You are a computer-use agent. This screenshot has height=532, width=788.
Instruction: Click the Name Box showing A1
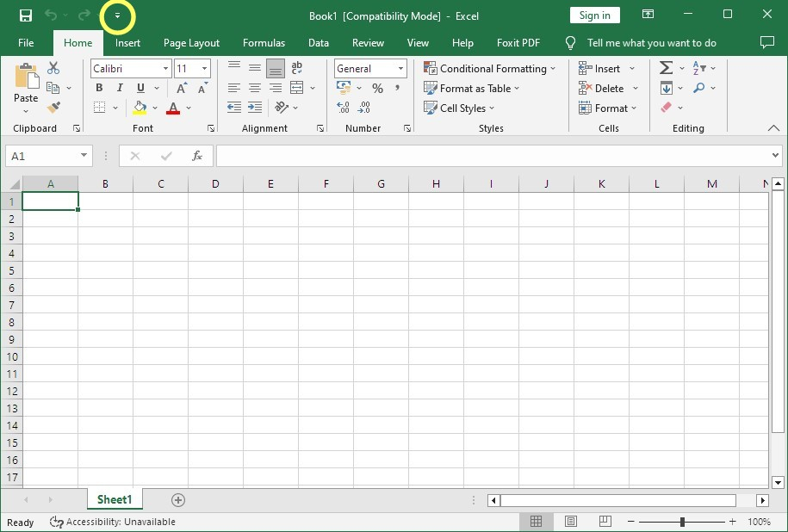[x=49, y=156]
